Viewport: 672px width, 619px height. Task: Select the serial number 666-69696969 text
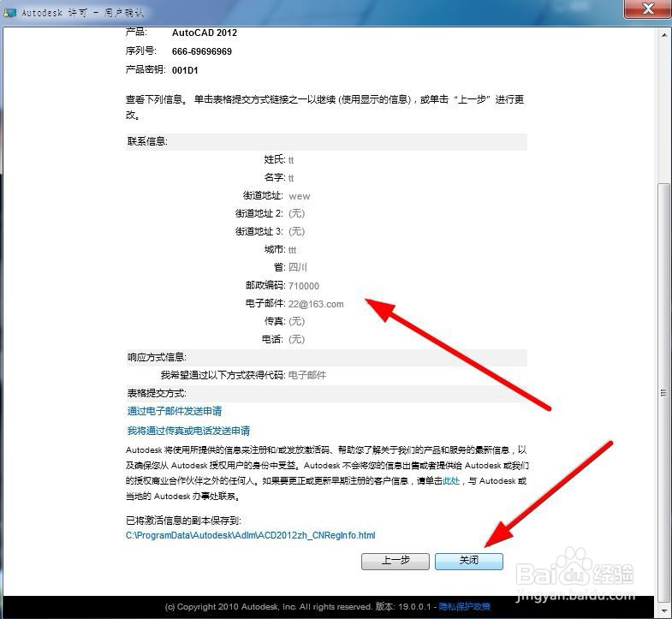(202, 51)
